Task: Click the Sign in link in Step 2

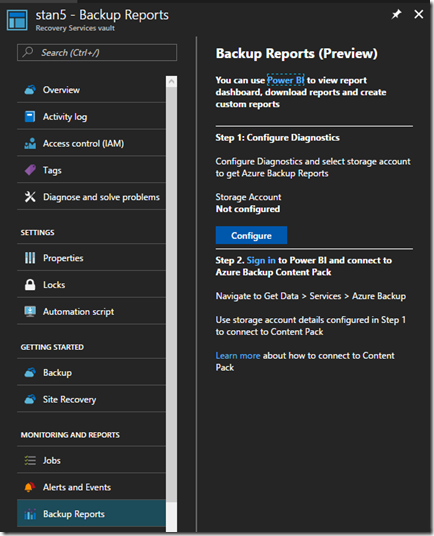Action: 261,260
